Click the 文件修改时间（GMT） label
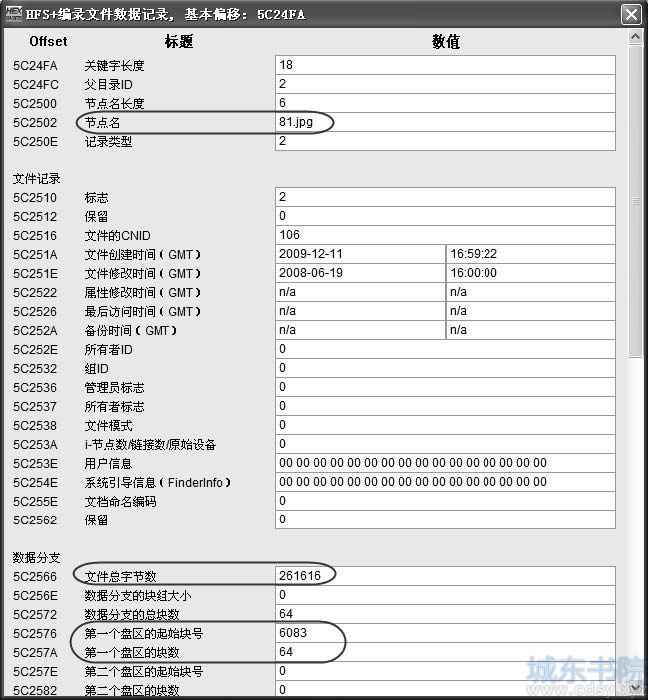 point(143,273)
